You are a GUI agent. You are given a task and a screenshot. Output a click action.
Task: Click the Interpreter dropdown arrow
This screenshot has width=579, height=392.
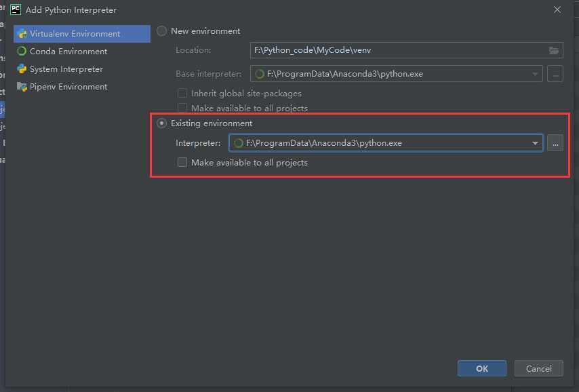point(535,143)
